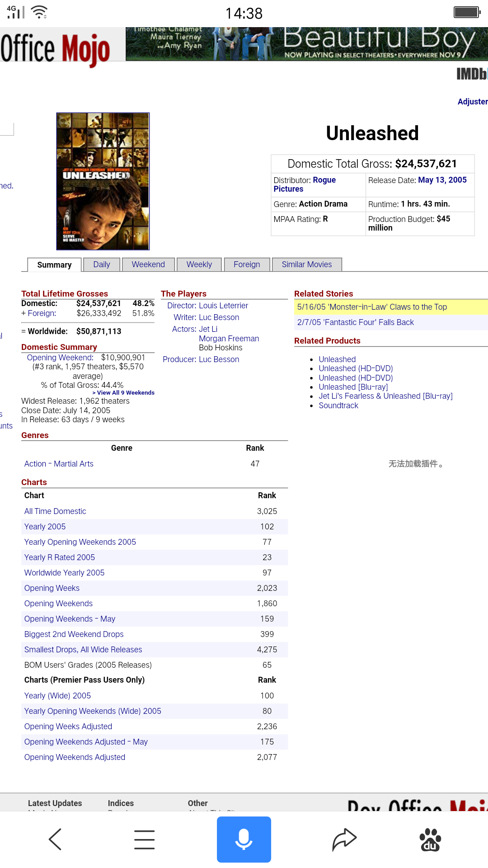
Task: Open director Louis Leterrier's page
Action: (224, 306)
